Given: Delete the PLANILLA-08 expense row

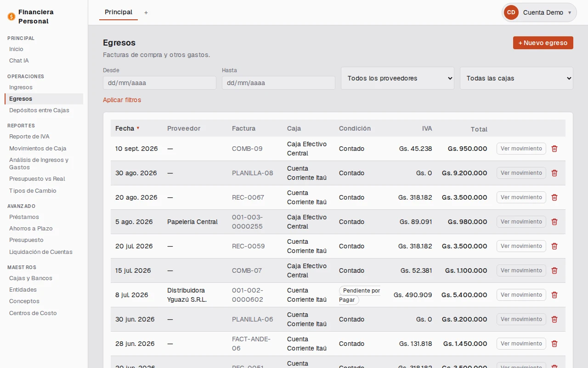Looking at the screenshot, I should tap(554, 173).
